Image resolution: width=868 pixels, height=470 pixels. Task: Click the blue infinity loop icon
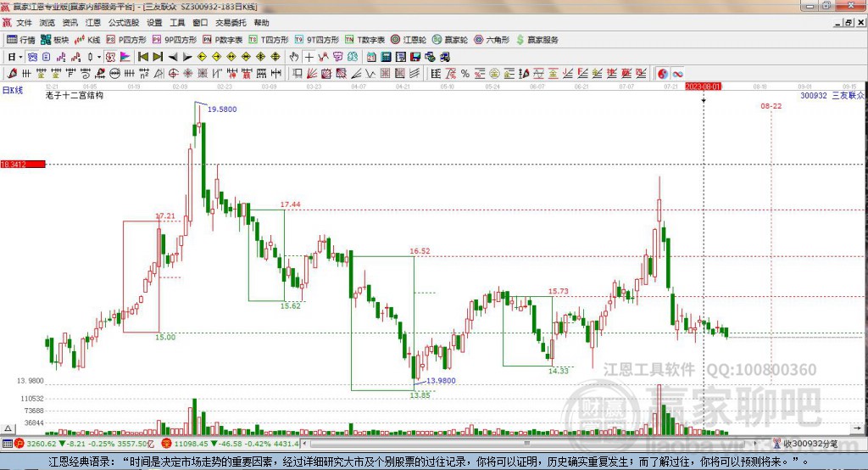[x=677, y=73]
